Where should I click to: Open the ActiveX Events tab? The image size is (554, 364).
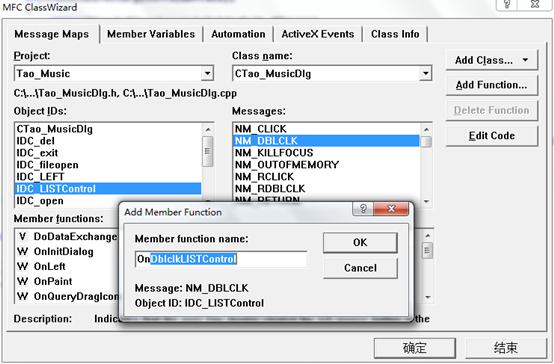pyautogui.click(x=318, y=34)
